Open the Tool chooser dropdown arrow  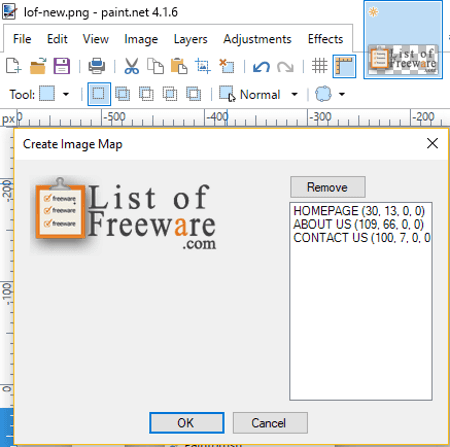(66, 94)
